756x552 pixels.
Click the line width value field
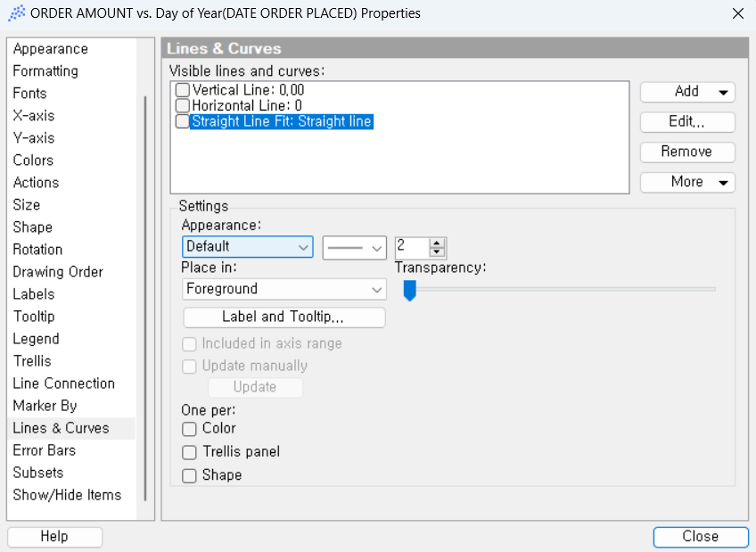pos(412,247)
